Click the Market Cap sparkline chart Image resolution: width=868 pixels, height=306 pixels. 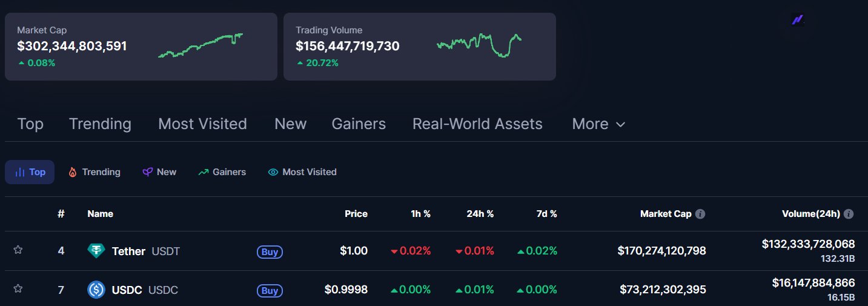[x=200, y=46]
